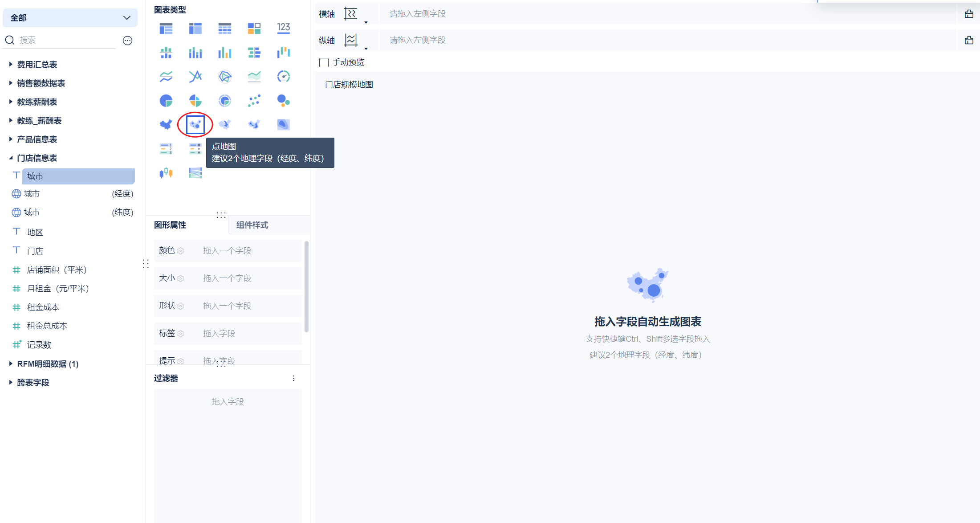Screen dimensions: 980x523
Task: Expand the 费用汇总表 table node
Action: point(11,65)
